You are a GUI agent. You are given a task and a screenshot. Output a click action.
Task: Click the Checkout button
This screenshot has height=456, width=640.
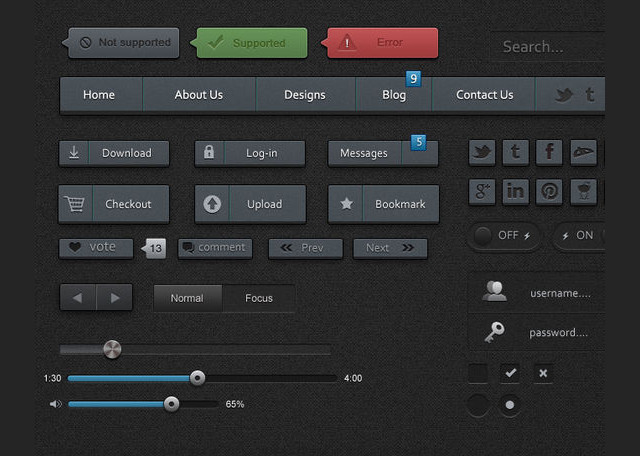[114, 204]
